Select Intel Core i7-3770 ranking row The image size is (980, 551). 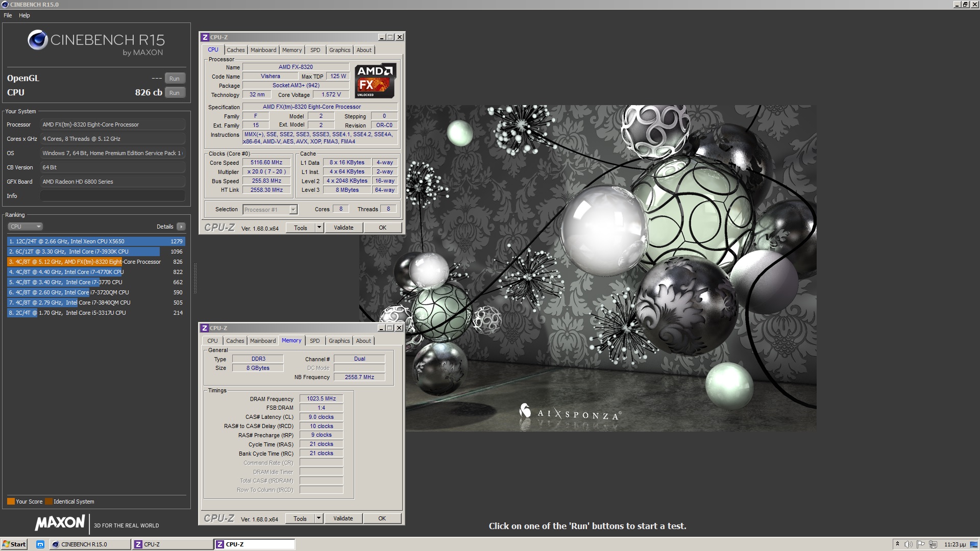pos(96,282)
